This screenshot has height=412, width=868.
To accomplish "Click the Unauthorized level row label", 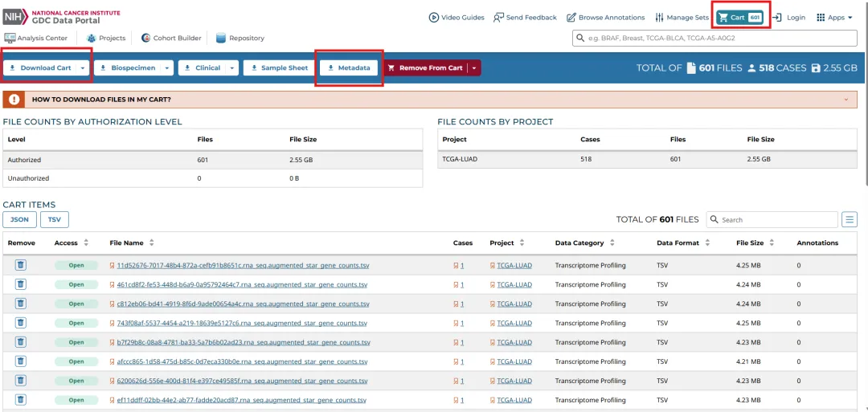I will point(28,178).
